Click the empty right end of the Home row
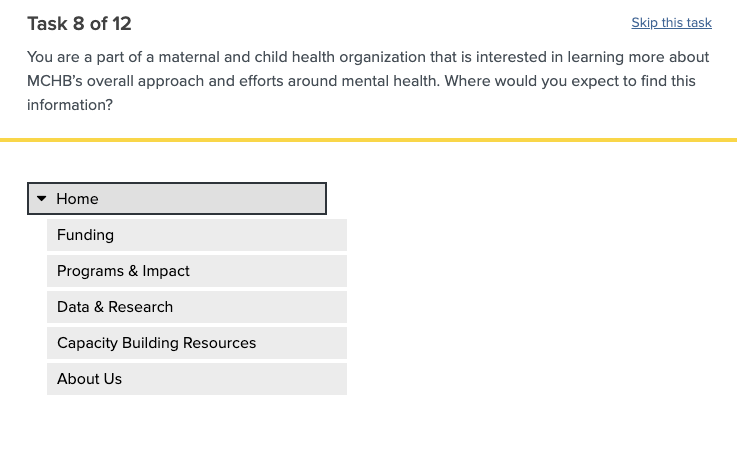 point(290,199)
